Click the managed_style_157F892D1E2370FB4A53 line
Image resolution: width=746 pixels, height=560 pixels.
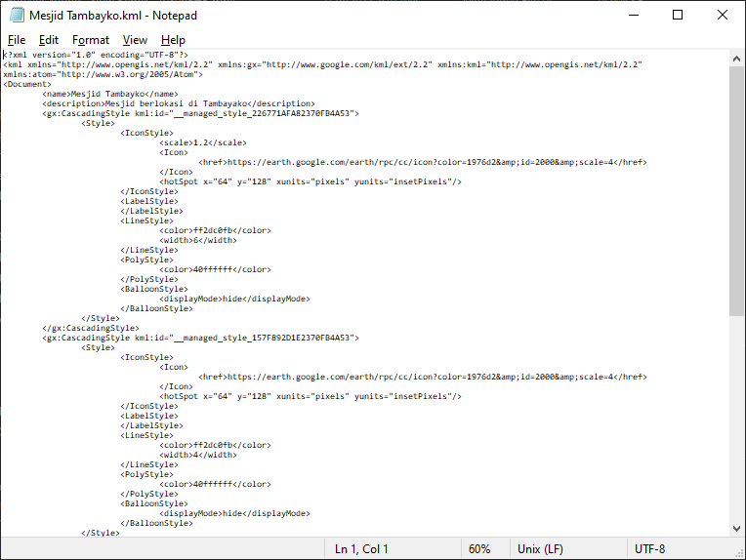click(x=201, y=338)
